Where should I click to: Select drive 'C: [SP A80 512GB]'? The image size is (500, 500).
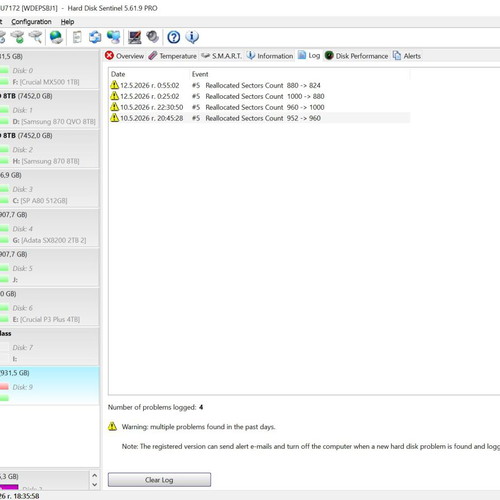click(x=40, y=201)
